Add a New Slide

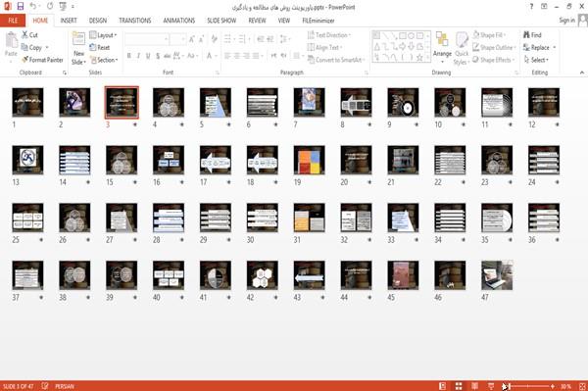78,48
